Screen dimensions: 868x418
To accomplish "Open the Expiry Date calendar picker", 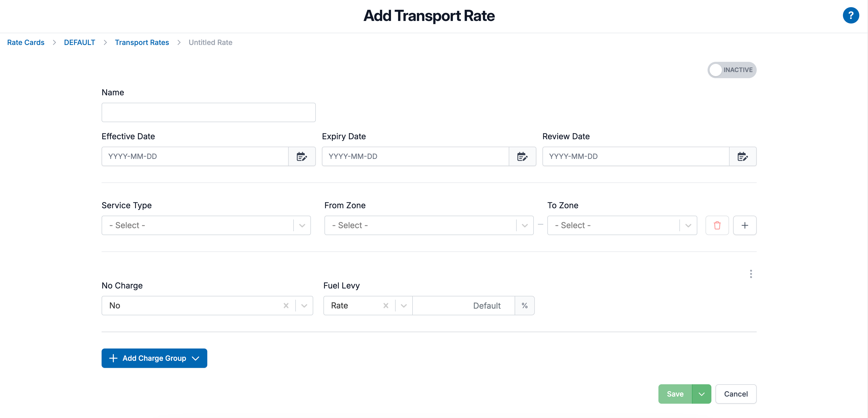I will click(x=522, y=156).
